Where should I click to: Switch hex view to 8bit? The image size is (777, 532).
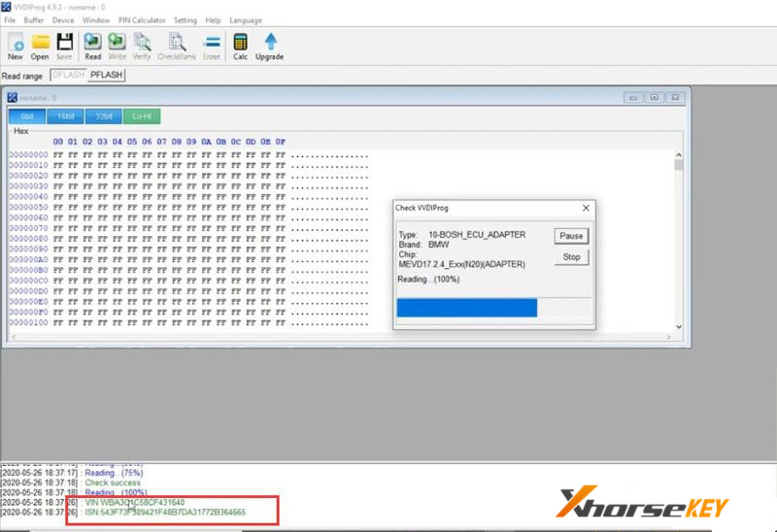tap(27, 116)
